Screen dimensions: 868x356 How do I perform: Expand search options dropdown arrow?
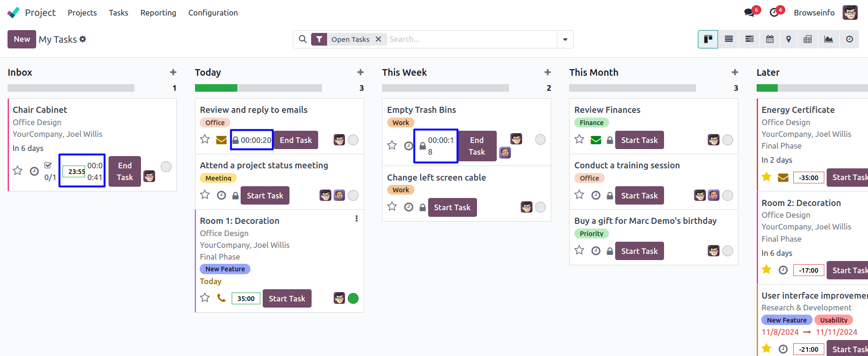[x=565, y=40]
